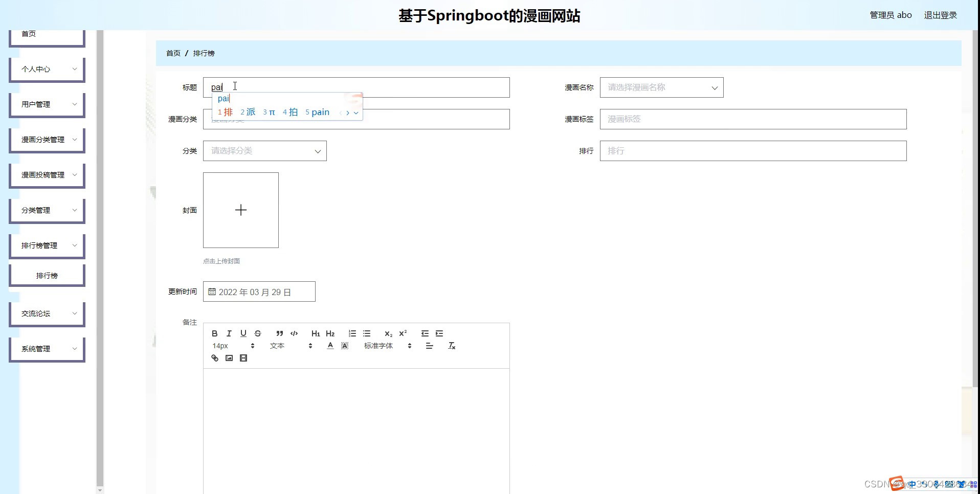The image size is (980, 494).
Task: Expand the 漫画分类管理 sidebar menu
Action: [x=47, y=140]
